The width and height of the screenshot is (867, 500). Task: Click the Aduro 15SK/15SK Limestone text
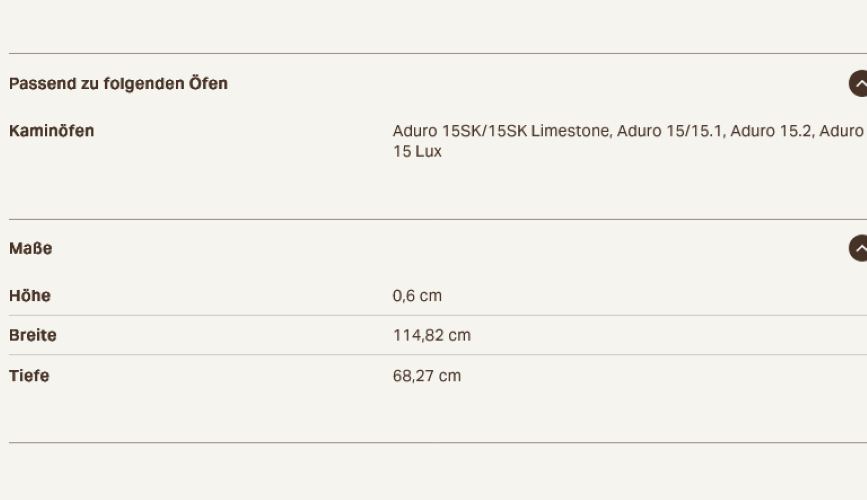pyautogui.click(x=501, y=131)
